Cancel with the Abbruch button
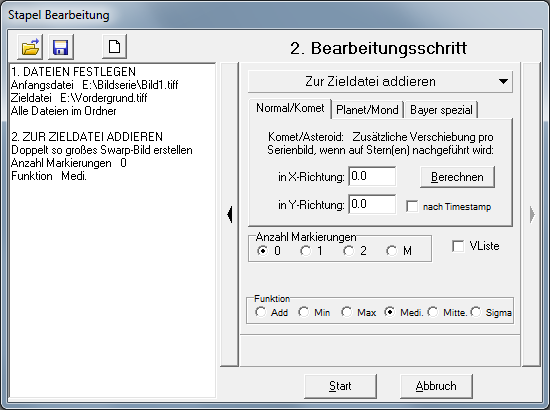This screenshot has height=410, width=550. pos(436,386)
